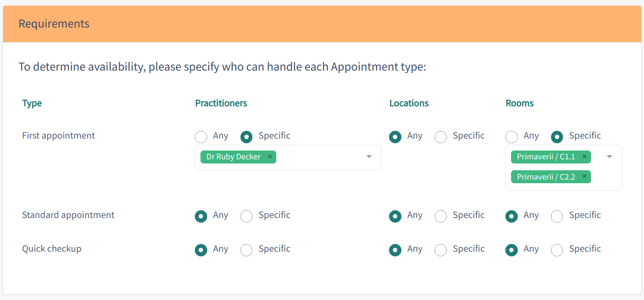Select Specific location for Quick checkup
Viewport: 644px width, 300px height.
pos(441,250)
